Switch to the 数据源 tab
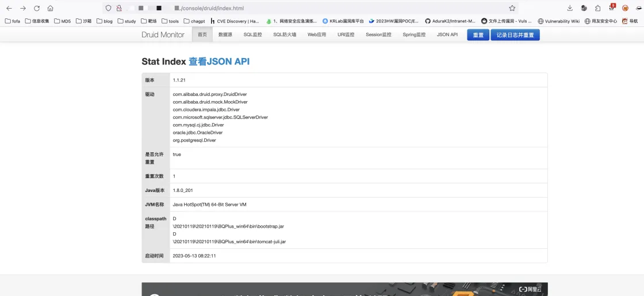 [x=225, y=35]
